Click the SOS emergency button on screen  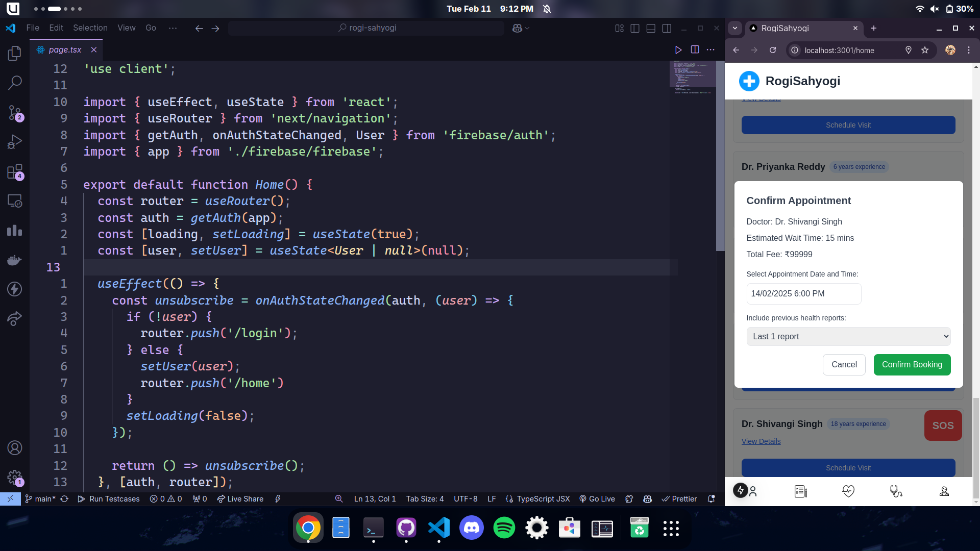pyautogui.click(x=943, y=425)
